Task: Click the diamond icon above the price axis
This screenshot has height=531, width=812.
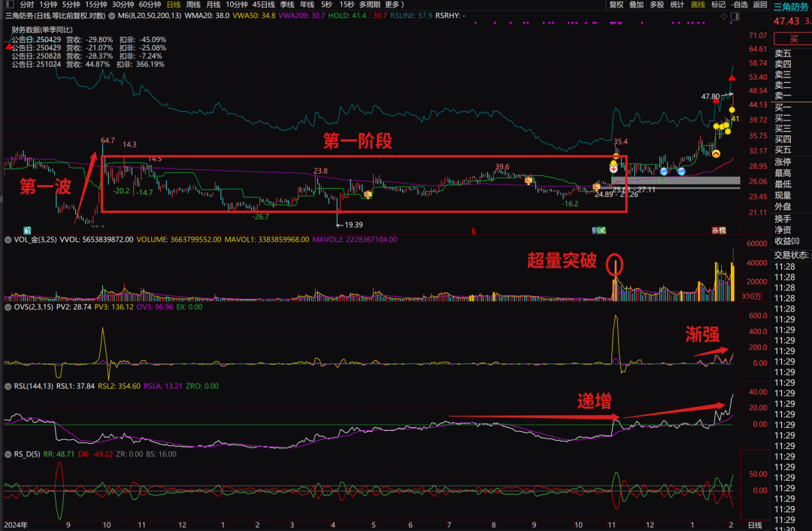Action: click(x=724, y=16)
